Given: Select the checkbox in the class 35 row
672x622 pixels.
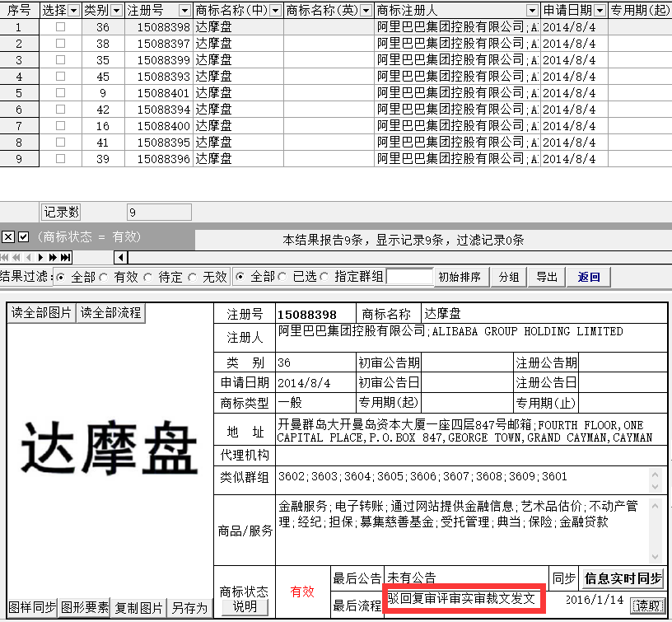Looking at the screenshot, I should pos(60,59).
